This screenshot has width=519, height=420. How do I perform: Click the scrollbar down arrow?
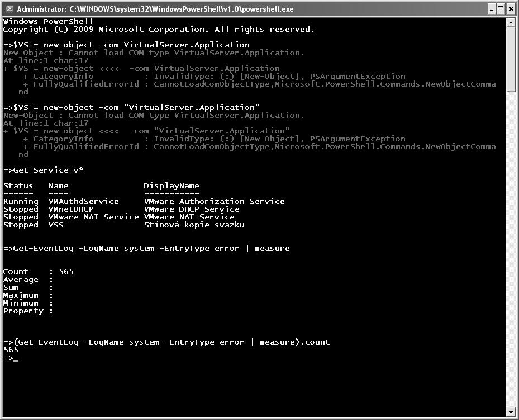[511, 412]
